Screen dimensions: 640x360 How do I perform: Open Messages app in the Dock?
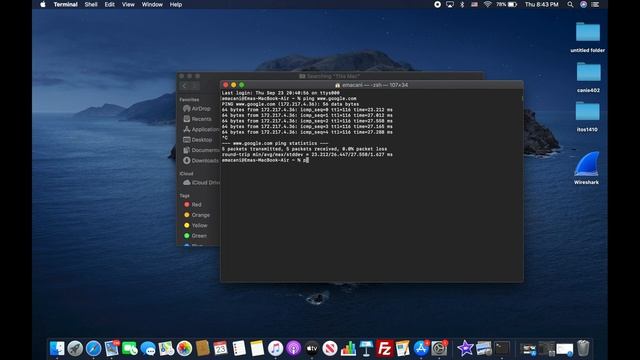tap(148, 348)
